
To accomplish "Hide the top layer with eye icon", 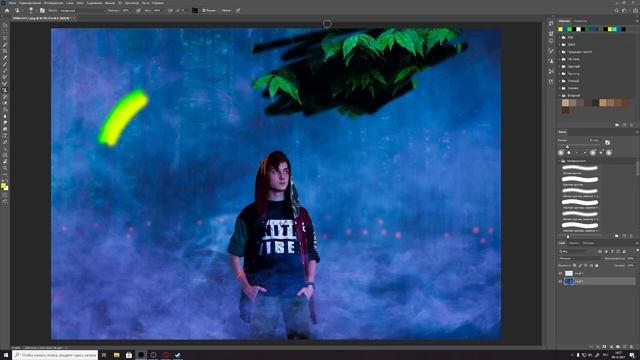I will 560,273.
